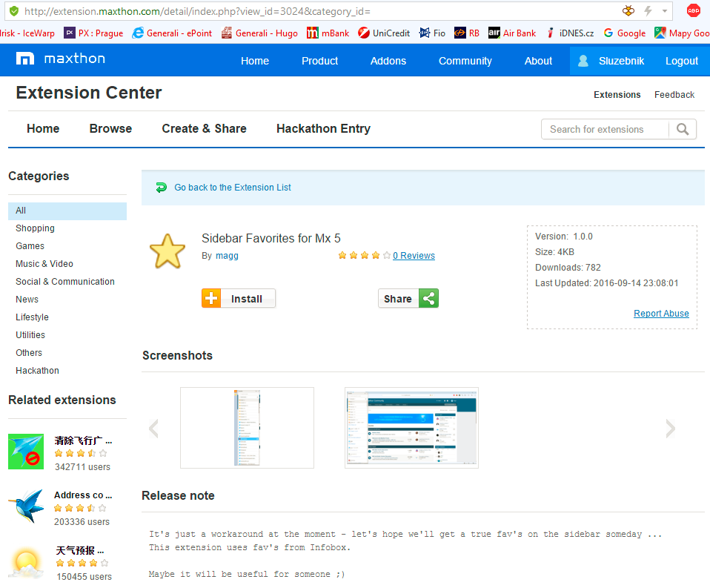Screen dimensions: 710x588
Task: Click the lightning bolt icon in address bar
Action: pyautogui.click(x=648, y=11)
